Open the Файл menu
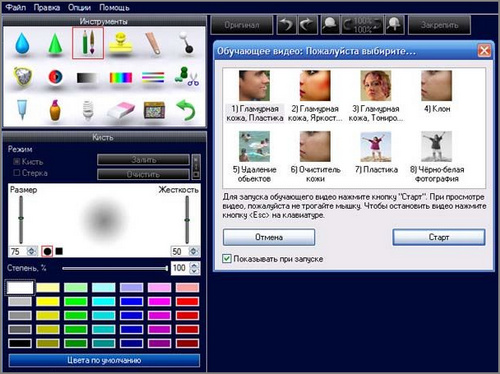Image resolution: width=500 pixels, height=374 pixels. (16, 7)
